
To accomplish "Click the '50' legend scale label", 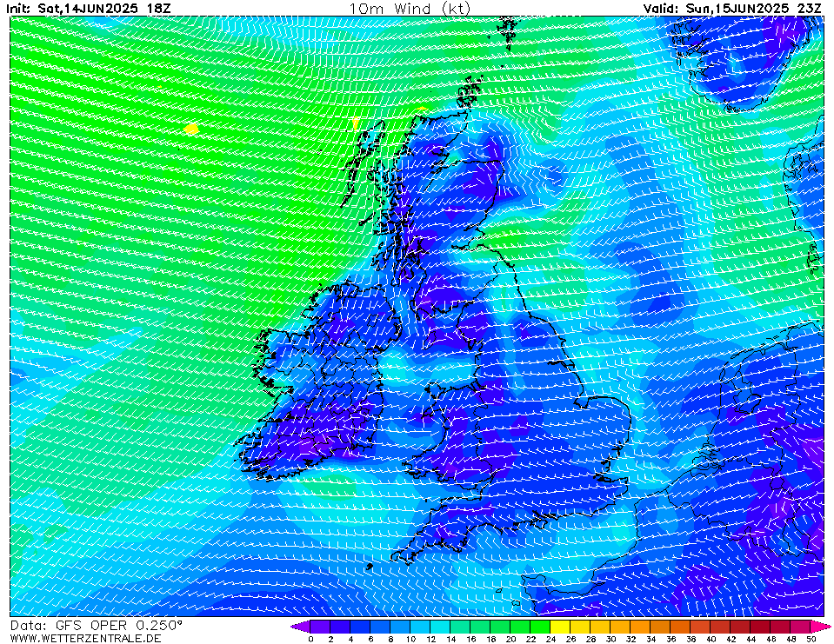I will click(811, 639).
